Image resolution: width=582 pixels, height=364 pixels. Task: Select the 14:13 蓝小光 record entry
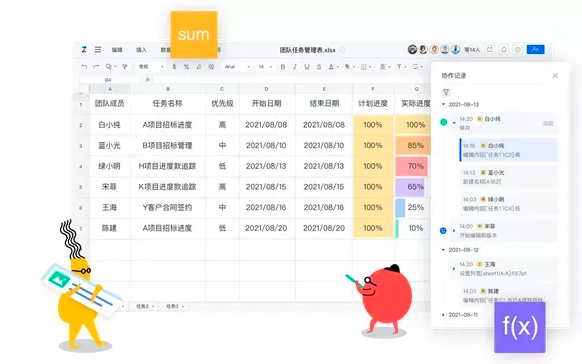point(509,177)
